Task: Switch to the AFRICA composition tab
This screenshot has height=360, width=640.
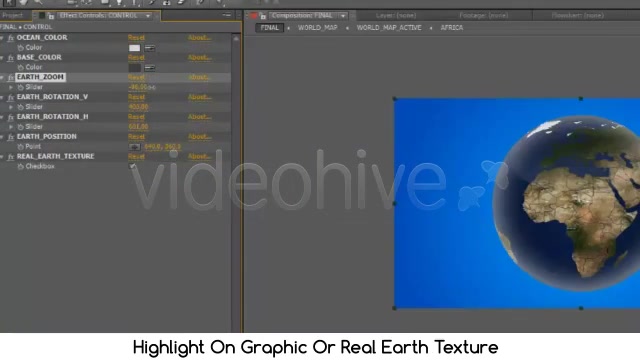Action: tap(451, 28)
